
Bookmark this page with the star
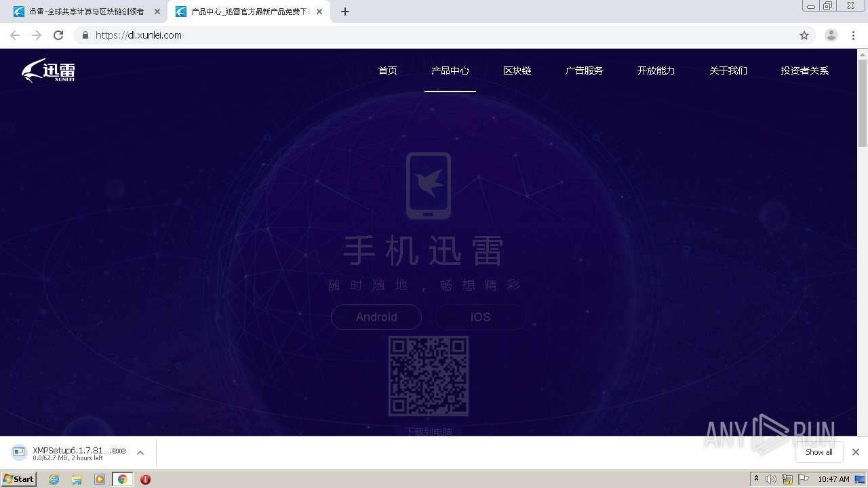click(804, 35)
